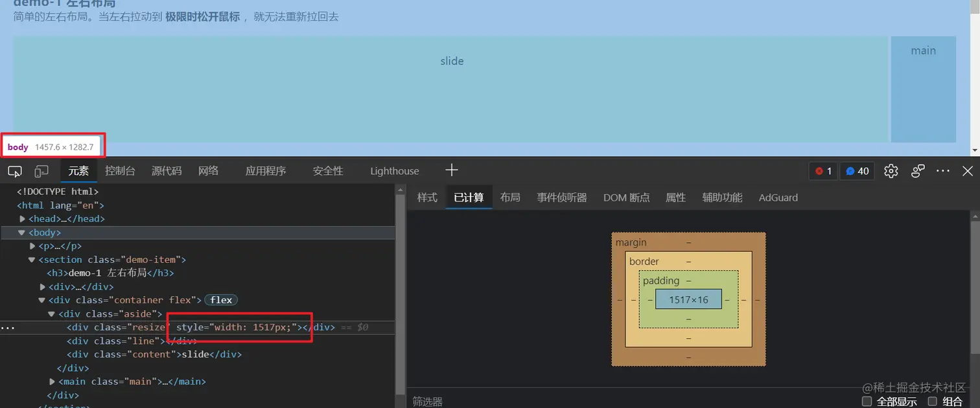Click the slide panel in the page
The height and width of the screenshot is (408, 980).
(450, 89)
